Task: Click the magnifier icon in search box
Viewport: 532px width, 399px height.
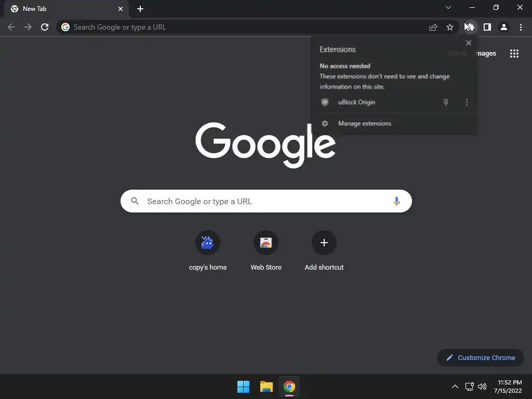Action: (135, 201)
